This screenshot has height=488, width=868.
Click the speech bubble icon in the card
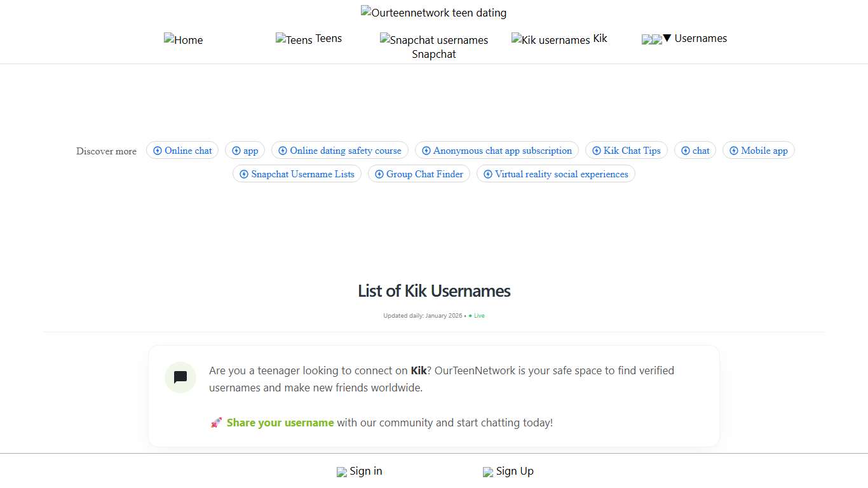pyautogui.click(x=180, y=377)
